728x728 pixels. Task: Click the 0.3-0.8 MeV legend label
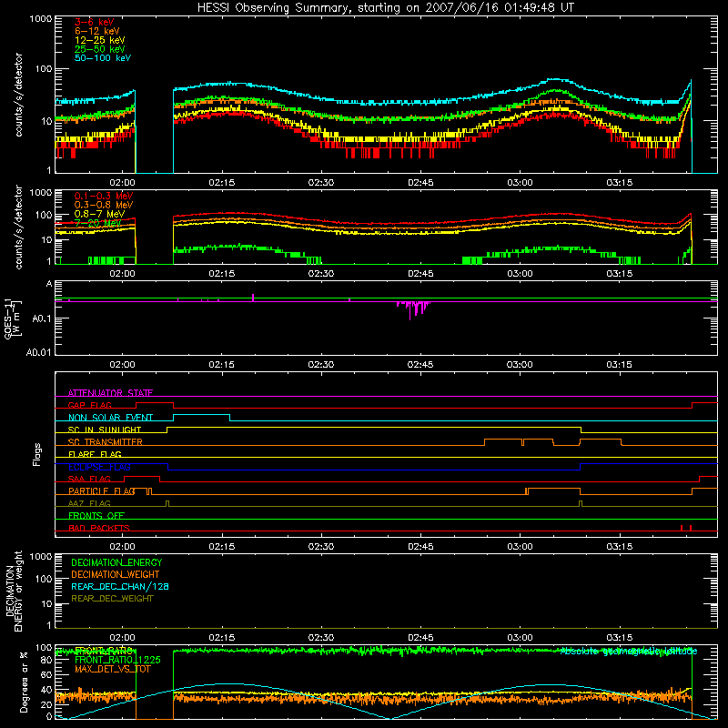[x=104, y=205]
